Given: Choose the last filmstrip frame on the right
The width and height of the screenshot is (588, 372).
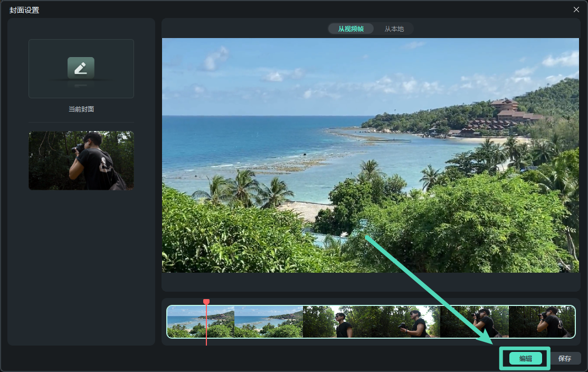Looking at the screenshot, I should 542,322.
